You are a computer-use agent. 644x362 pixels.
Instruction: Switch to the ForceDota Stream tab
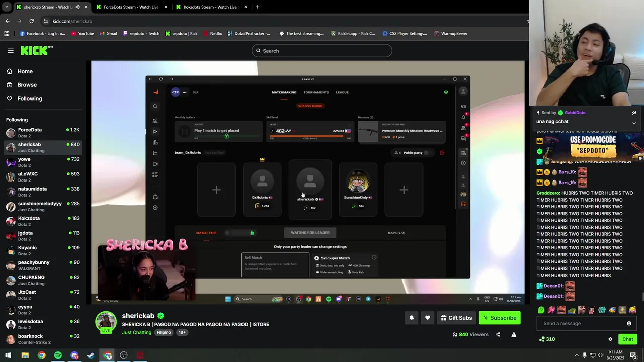click(x=131, y=7)
